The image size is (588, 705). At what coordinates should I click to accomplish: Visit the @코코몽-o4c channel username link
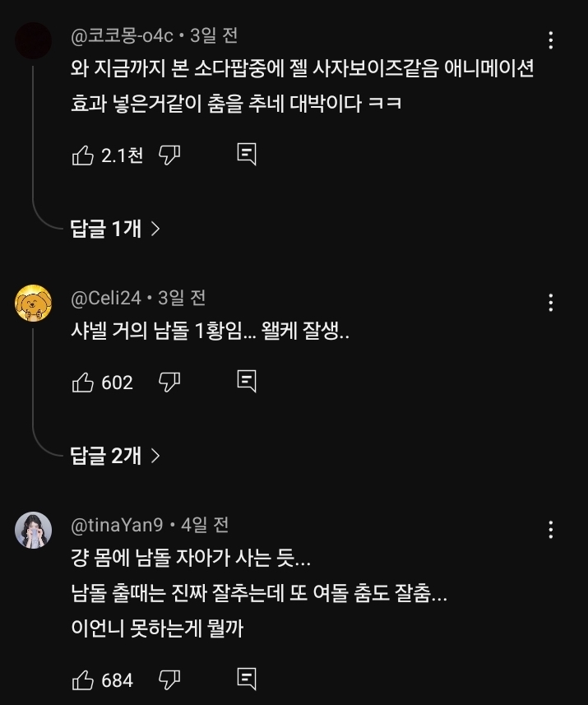coord(123,36)
